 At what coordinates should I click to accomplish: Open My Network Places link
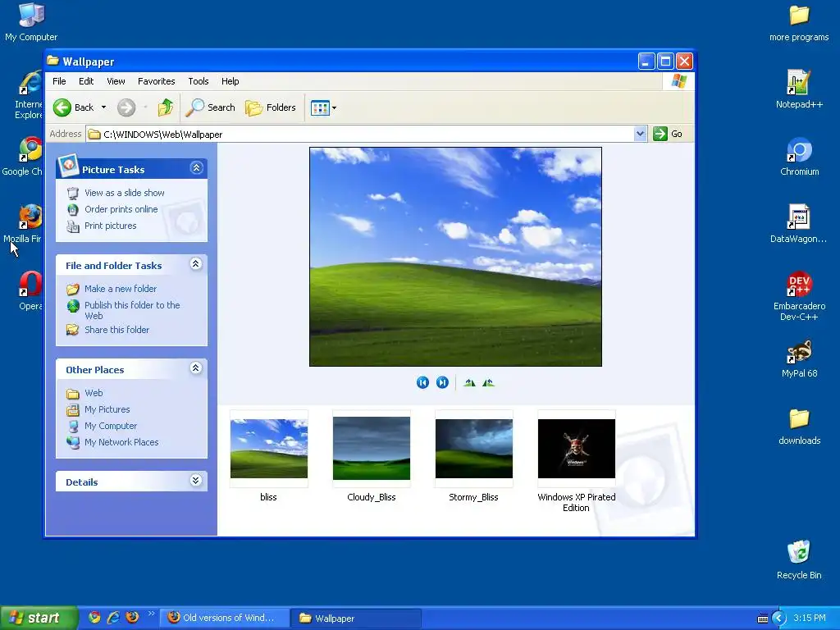pyautogui.click(x=121, y=442)
